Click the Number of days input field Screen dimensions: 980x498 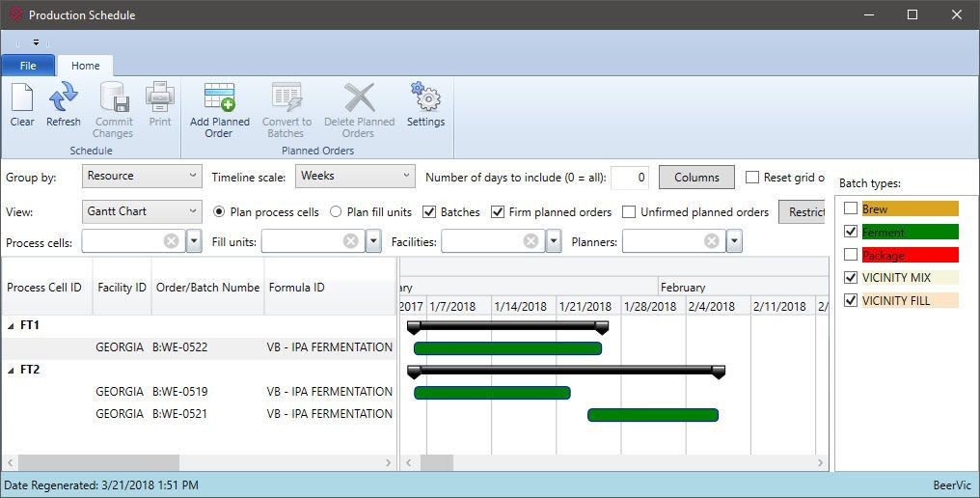[x=629, y=177]
